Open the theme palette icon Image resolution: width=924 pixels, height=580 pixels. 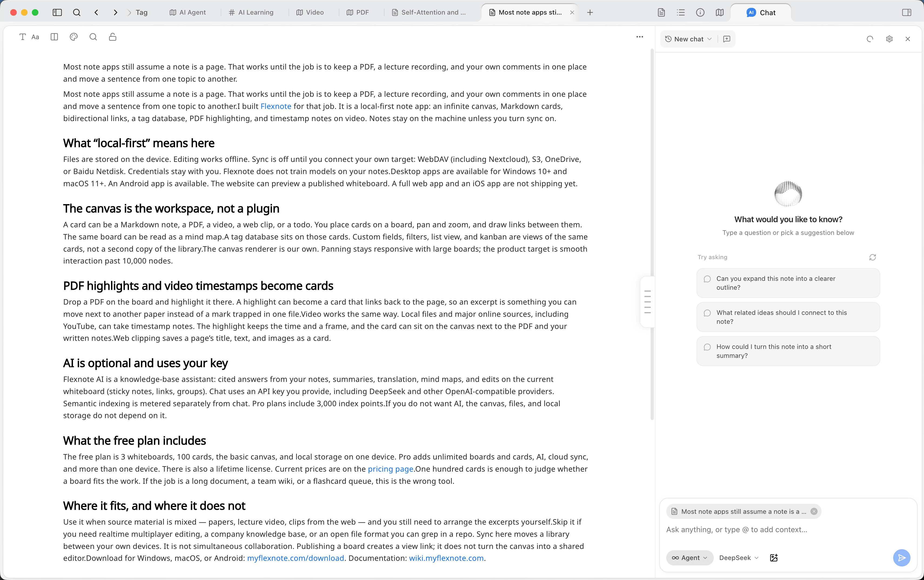73,37
